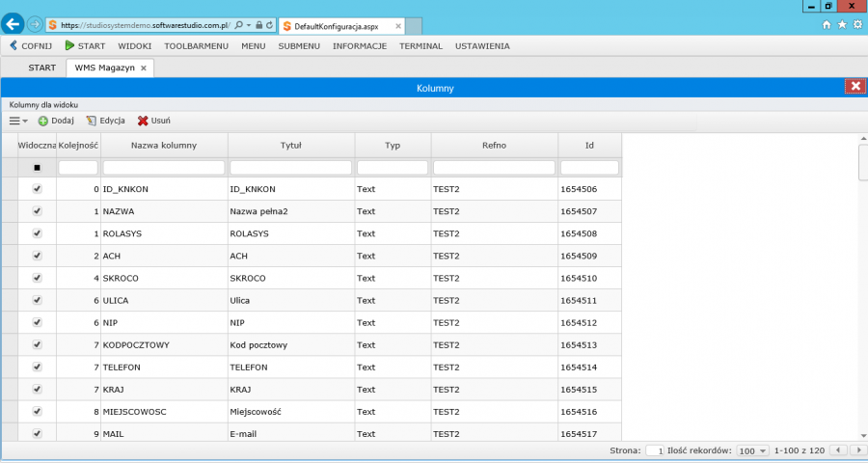The height and width of the screenshot is (463, 868).
Task: Open the TOOLBARMENU menu
Action: (x=196, y=46)
